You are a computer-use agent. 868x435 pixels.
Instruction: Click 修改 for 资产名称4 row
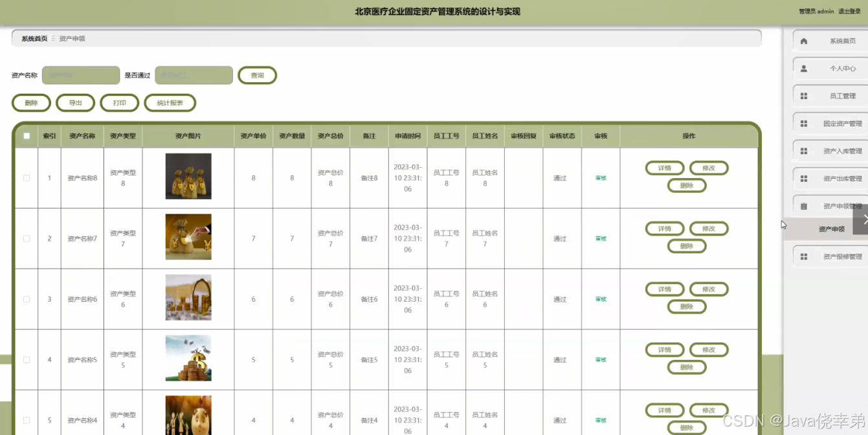(709, 410)
